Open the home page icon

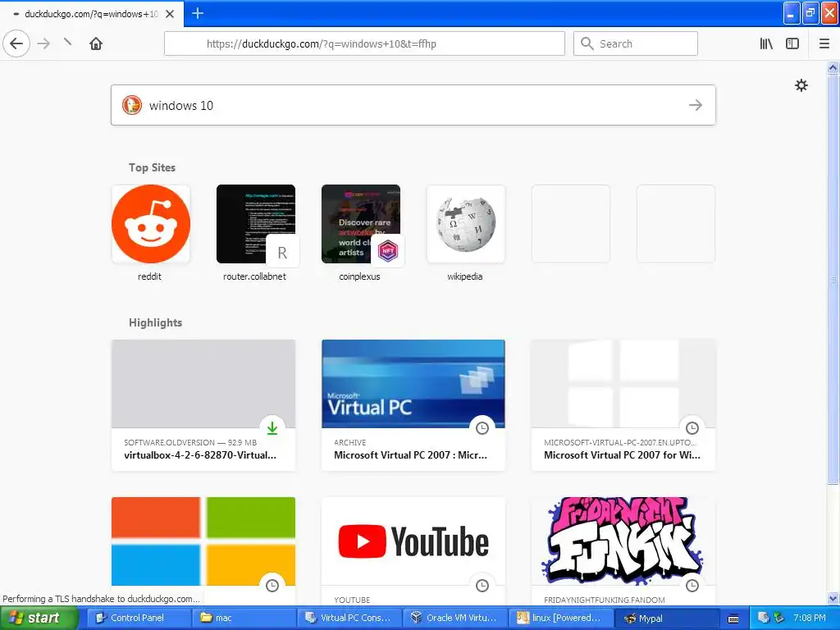96,43
